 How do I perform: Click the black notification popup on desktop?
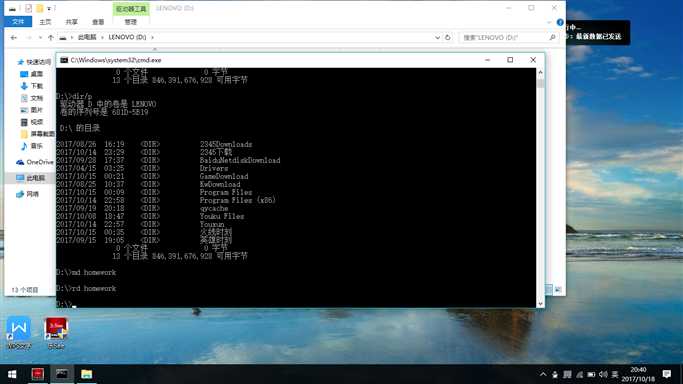coord(598,33)
